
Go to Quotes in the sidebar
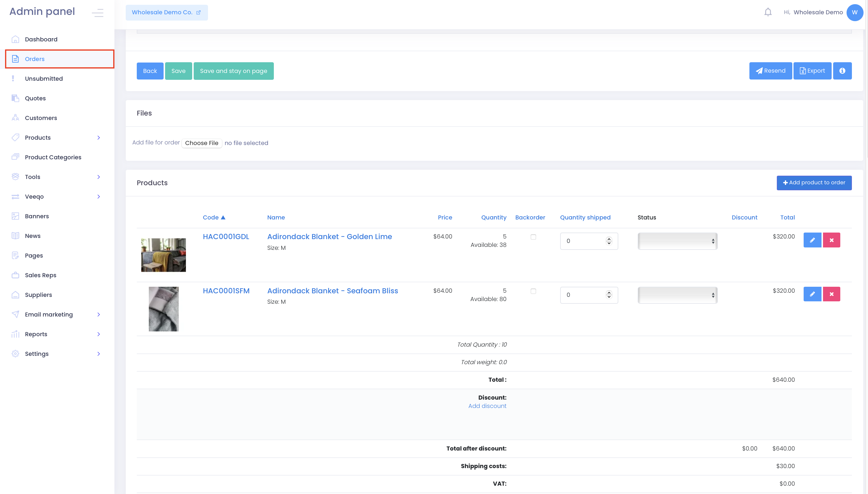[35, 98]
